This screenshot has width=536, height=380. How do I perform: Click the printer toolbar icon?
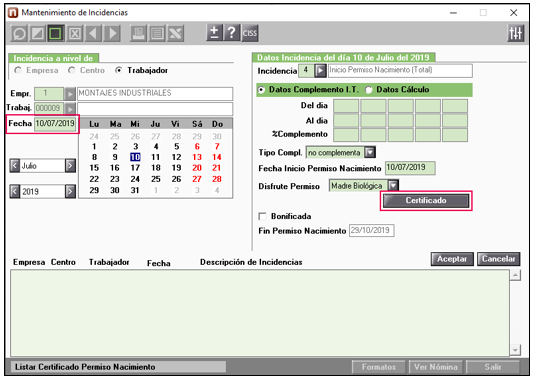(x=138, y=33)
